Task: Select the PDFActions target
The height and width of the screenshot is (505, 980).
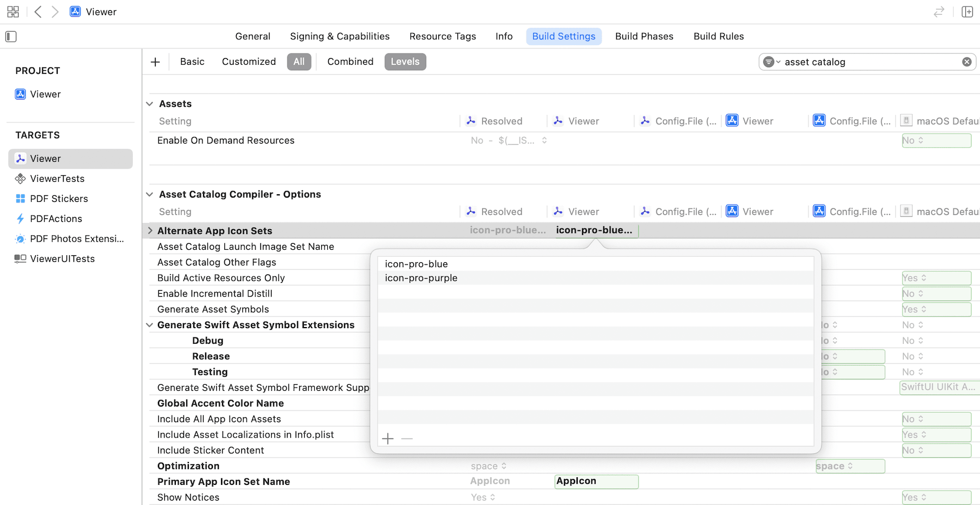Action: (54, 218)
